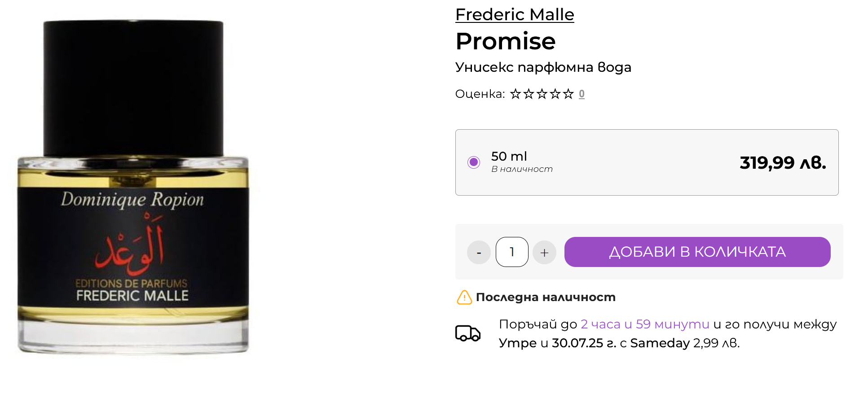Rate with the third star

click(x=542, y=94)
